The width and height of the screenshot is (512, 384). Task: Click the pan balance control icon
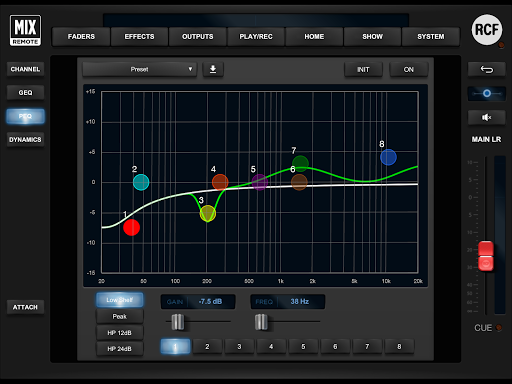click(x=486, y=94)
